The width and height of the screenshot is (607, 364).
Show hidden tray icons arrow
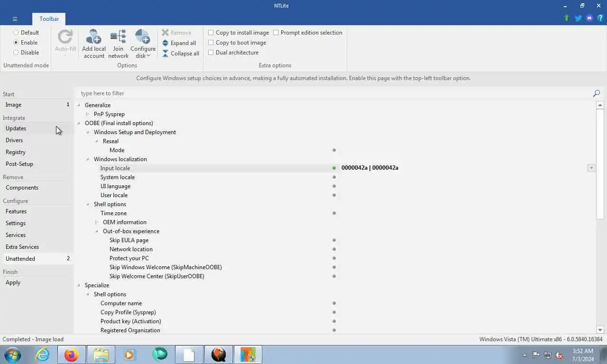524,355
